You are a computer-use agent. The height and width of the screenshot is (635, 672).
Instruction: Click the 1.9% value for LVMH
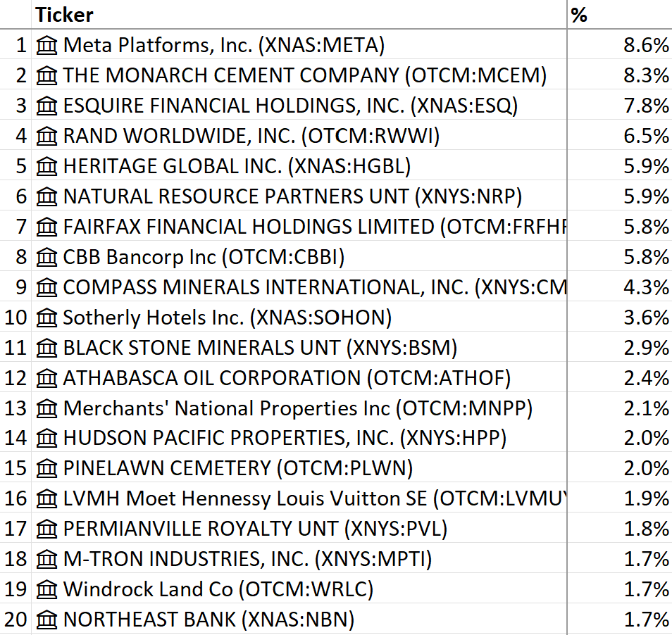(x=646, y=498)
